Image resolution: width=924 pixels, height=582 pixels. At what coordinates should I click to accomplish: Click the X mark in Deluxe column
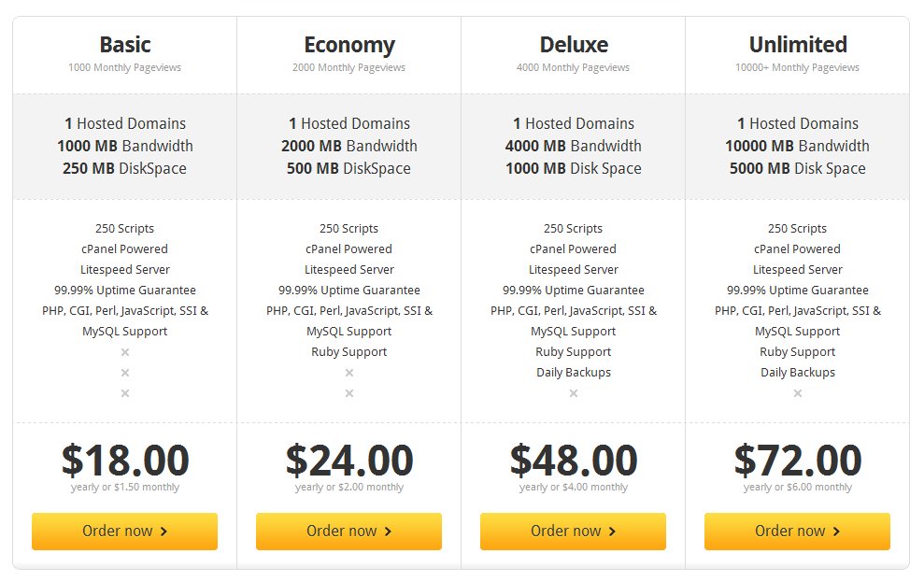(x=574, y=393)
